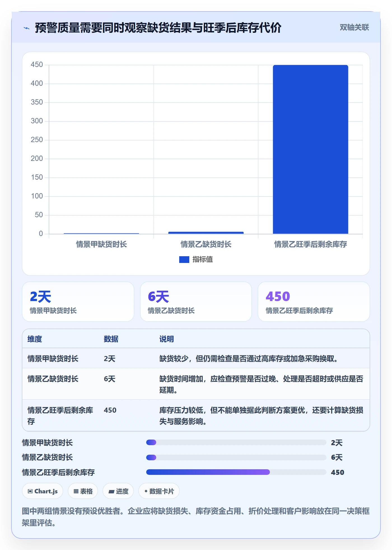Click the 450 y-axis tick label
The image size is (392, 550).
[x=37, y=65]
